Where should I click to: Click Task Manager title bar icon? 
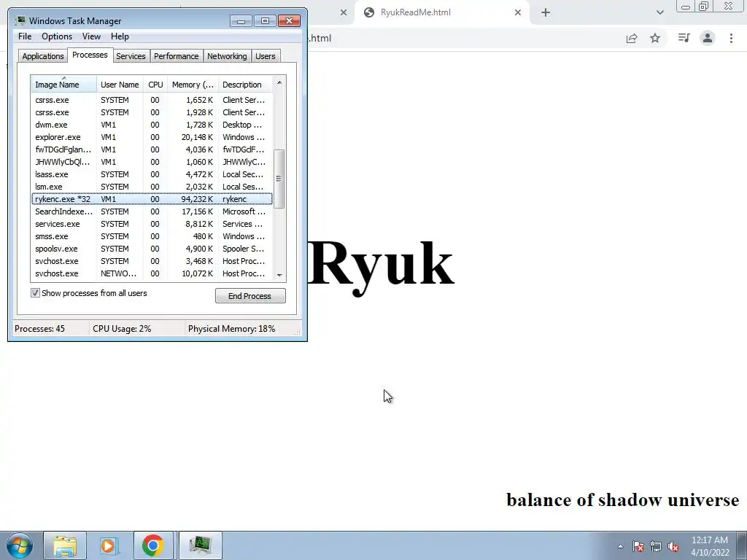[x=20, y=20]
